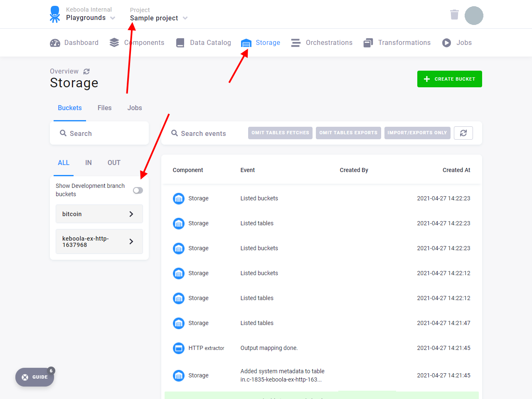Click the events search magnifier icon
This screenshot has width=532, height=399.
[175, 133]
